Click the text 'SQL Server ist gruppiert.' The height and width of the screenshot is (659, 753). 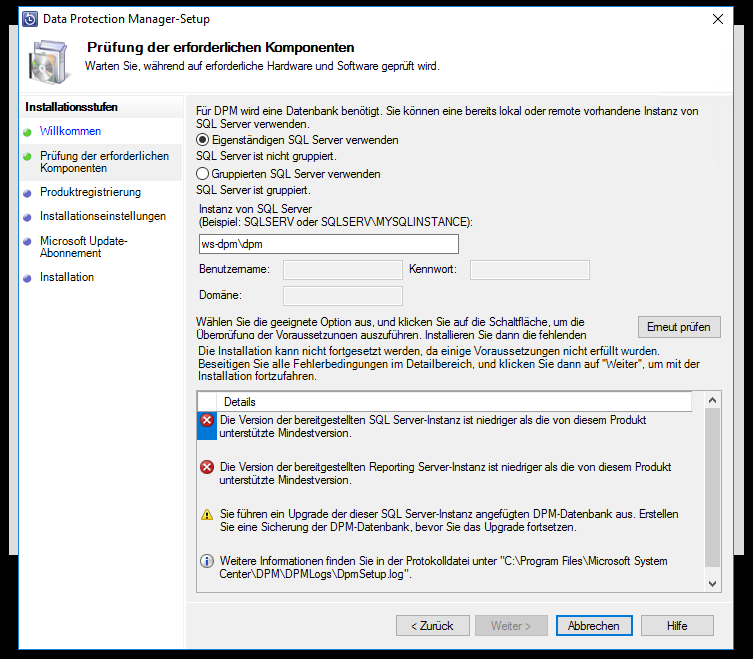253,190
